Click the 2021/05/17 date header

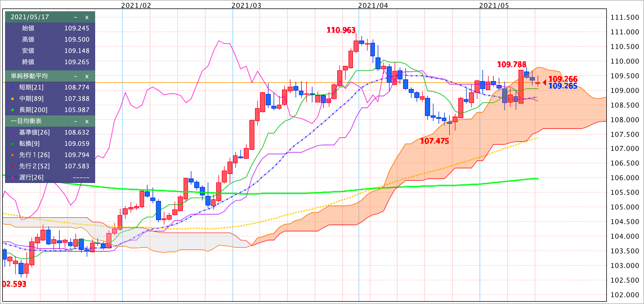pos(30,17)
